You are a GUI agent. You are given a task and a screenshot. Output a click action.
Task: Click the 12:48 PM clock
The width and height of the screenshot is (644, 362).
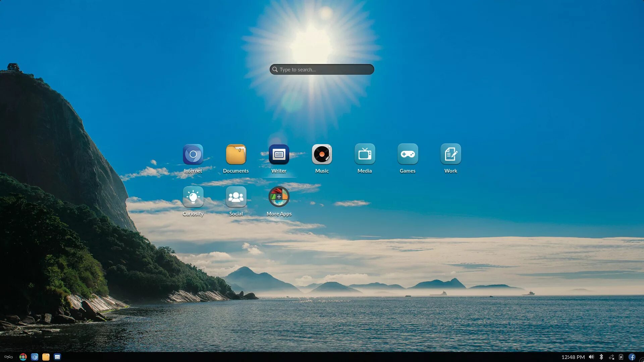pos(573,357)
